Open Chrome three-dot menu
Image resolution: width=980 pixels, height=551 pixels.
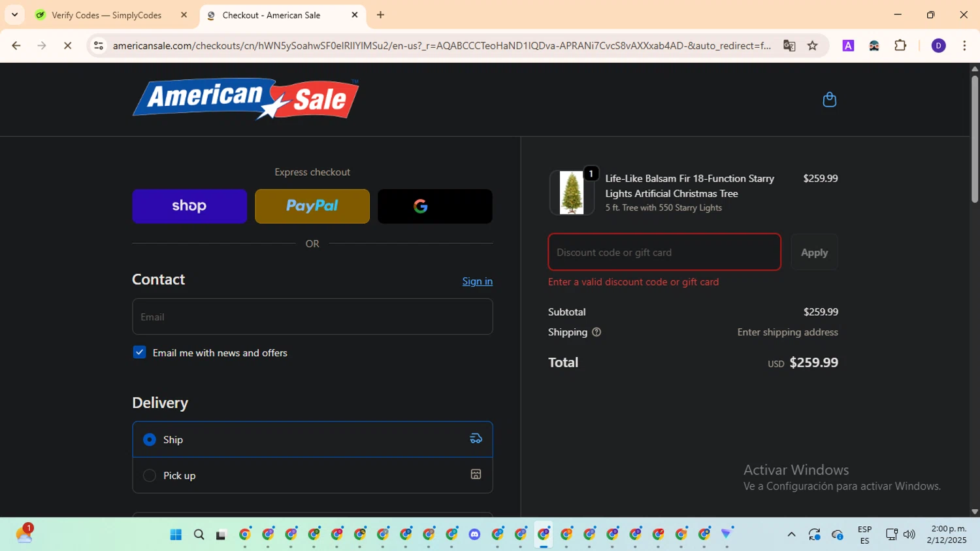[x=964, y=46]
